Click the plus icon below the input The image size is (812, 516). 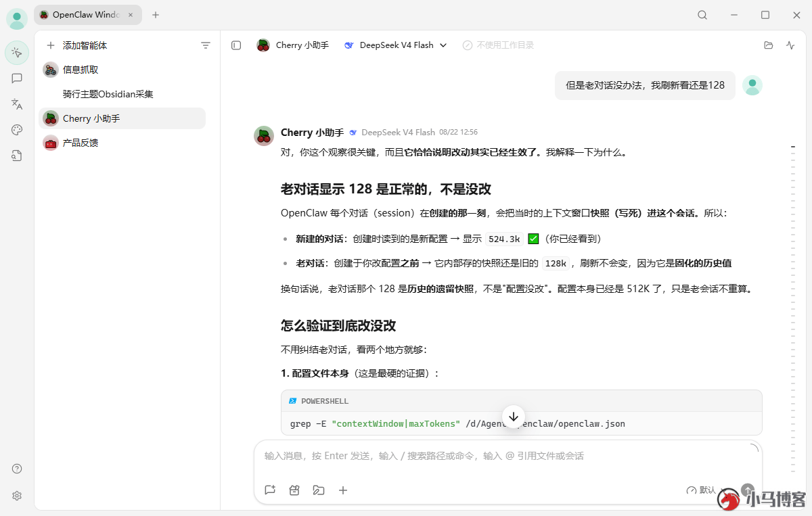(x=343, y=490)
